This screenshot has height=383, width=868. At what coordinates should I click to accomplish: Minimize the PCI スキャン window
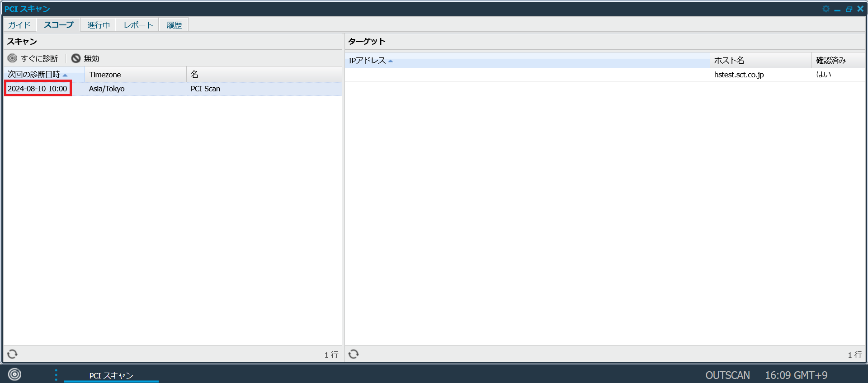click(837, 9)
